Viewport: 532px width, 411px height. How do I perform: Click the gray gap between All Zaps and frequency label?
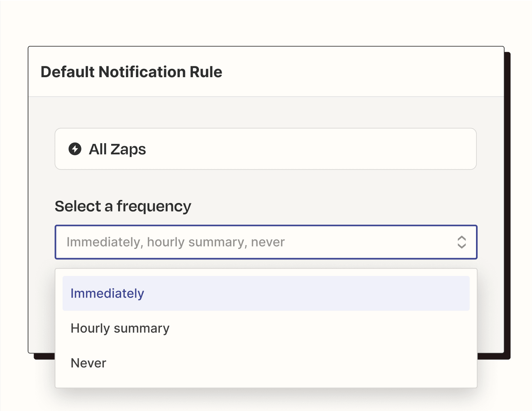coord(266,184)
